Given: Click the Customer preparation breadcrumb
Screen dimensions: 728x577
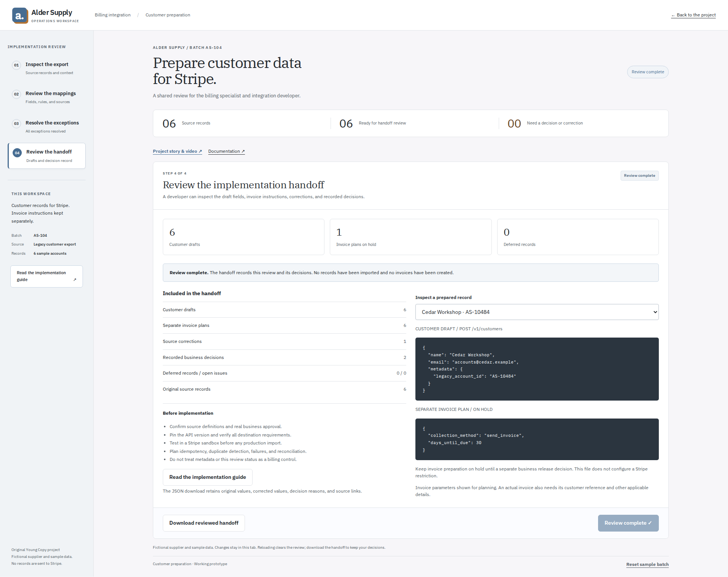Looking at the screenshot, I should tap(168, 15).
